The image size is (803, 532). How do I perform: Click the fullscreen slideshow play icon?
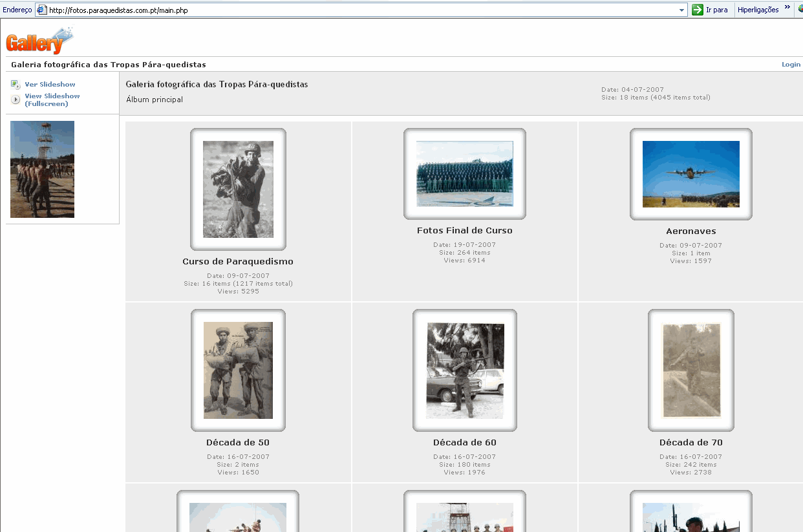pyautogui.click(x=16, y=100)
